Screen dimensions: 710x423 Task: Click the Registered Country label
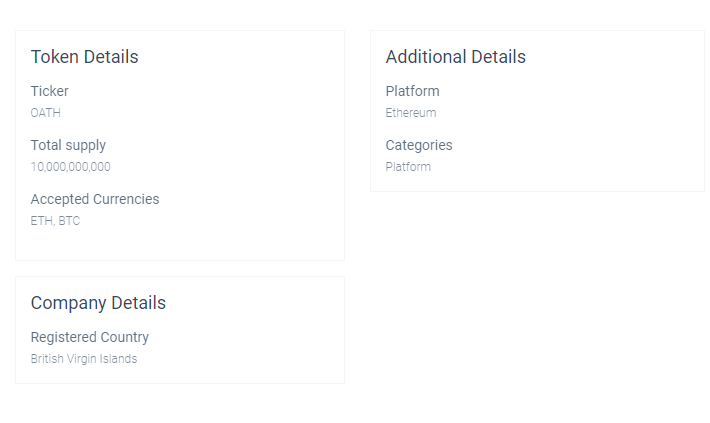[89, 337]
